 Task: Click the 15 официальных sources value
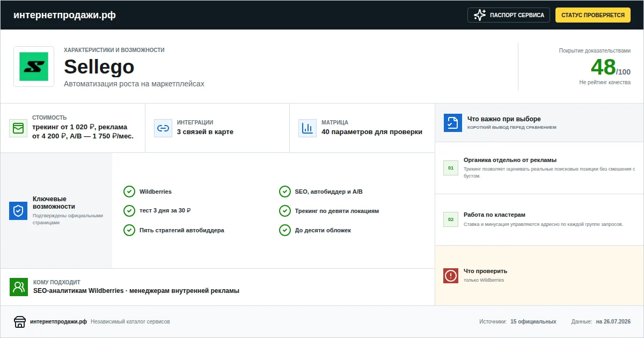(533, 322)
